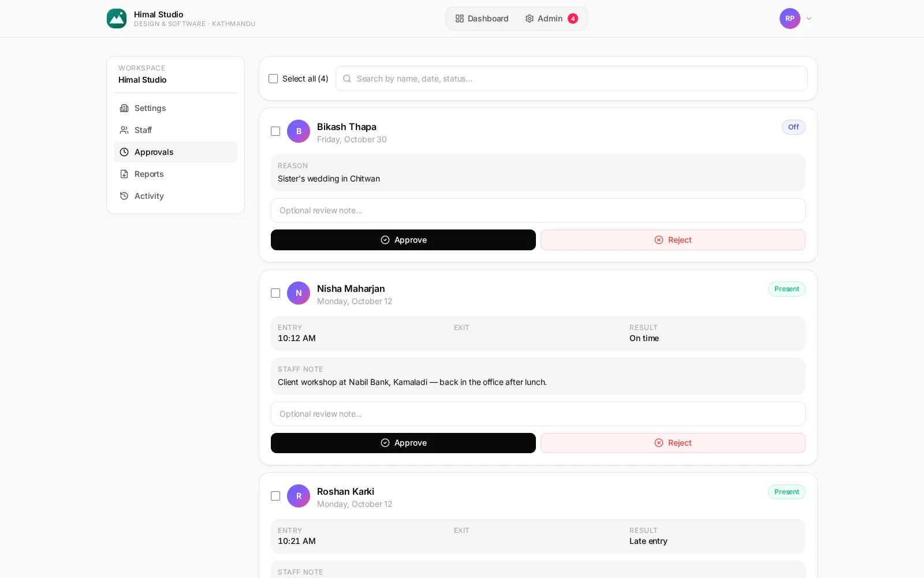Open the Admin tab
924x578 pixels.
[x=551, y=18]
